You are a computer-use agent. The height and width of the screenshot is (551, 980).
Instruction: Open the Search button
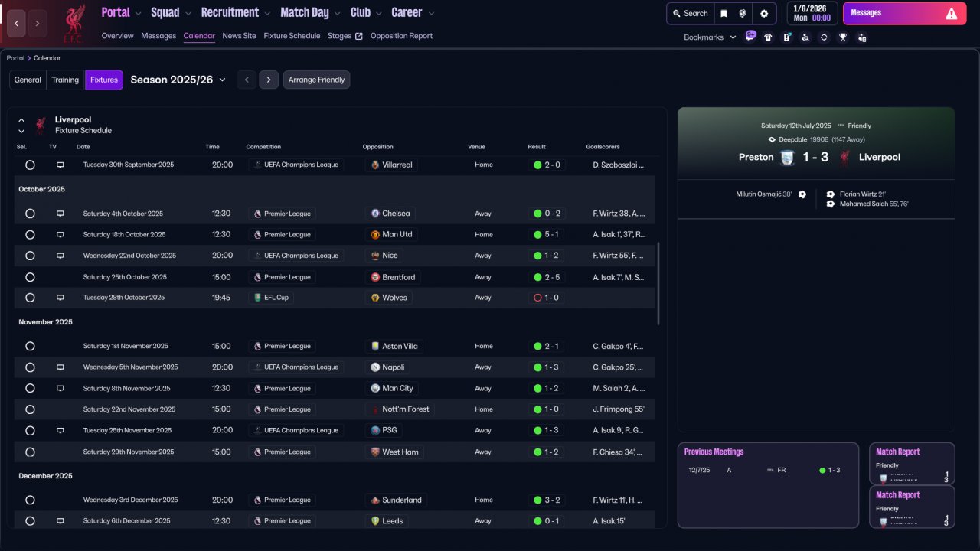[690, 13]
